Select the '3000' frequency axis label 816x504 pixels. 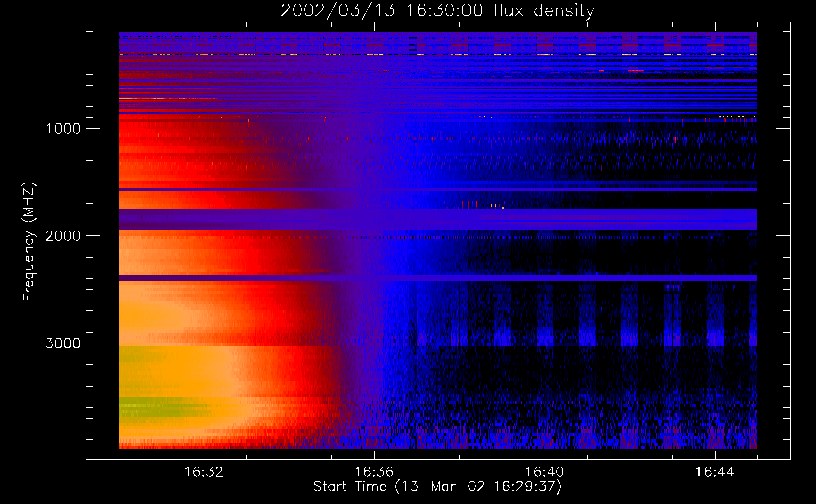pyautogui.click(x=63, y=343)
